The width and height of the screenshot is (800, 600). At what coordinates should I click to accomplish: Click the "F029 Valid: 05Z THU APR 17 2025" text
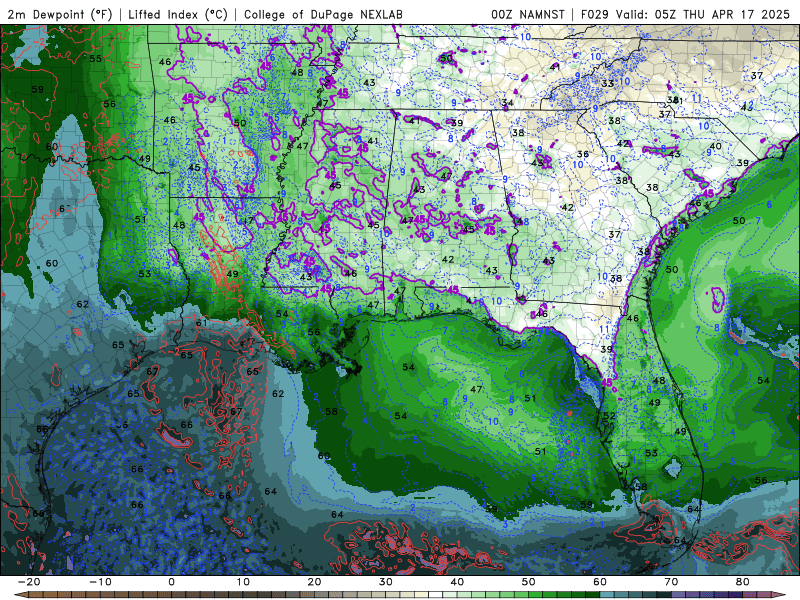[685, 14]
